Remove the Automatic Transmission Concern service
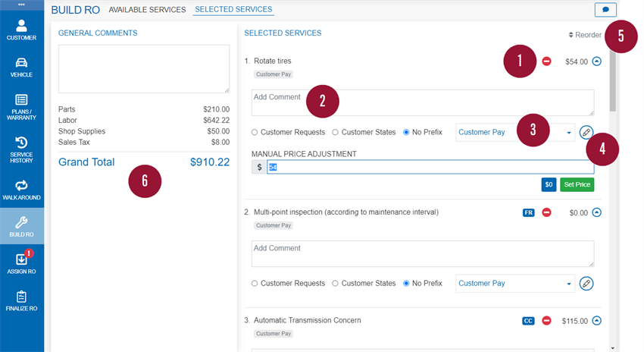Image resolution: width=644 pixels, height=352 pixels. point(546,320)
